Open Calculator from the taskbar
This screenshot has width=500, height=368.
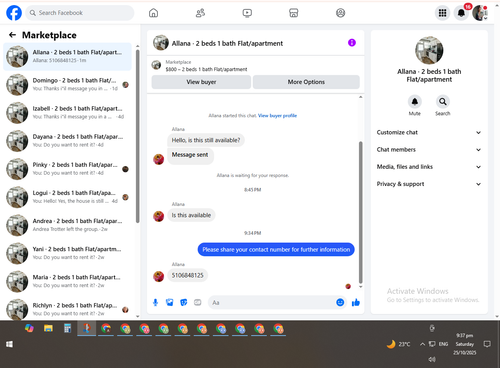67,329
